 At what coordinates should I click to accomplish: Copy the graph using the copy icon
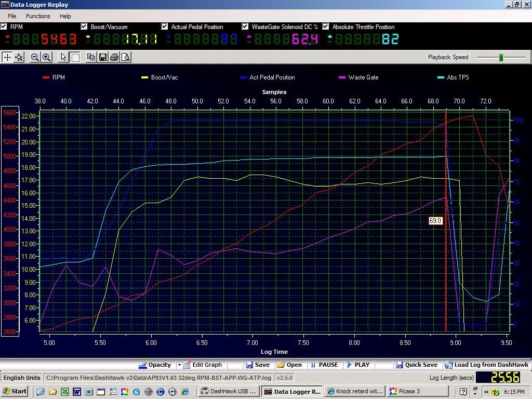[91, 57]
